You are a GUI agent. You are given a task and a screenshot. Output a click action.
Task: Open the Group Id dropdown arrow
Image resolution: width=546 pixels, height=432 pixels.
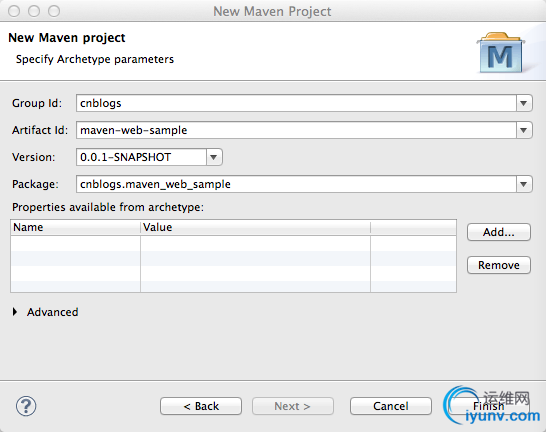523,103
